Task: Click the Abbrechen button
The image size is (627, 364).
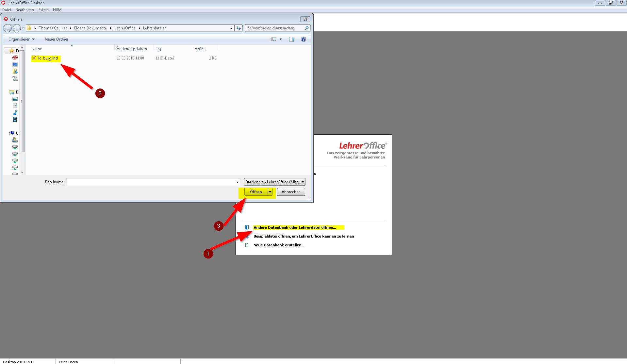Action: point(291,192)
